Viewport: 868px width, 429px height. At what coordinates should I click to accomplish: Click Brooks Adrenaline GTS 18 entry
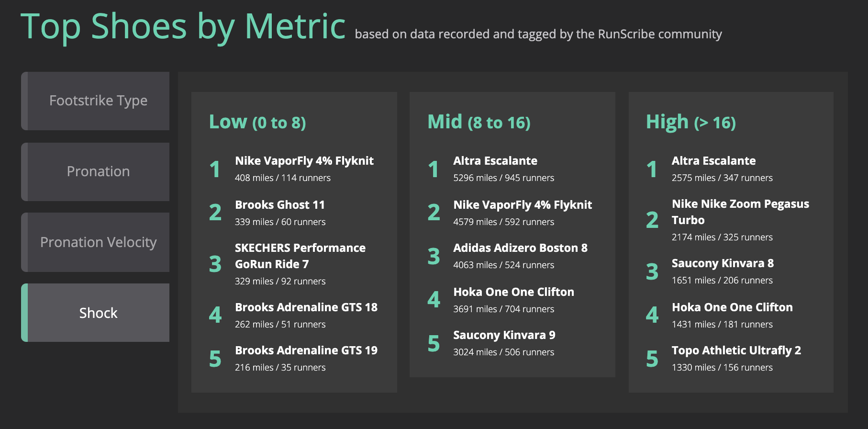click(306, 307)
